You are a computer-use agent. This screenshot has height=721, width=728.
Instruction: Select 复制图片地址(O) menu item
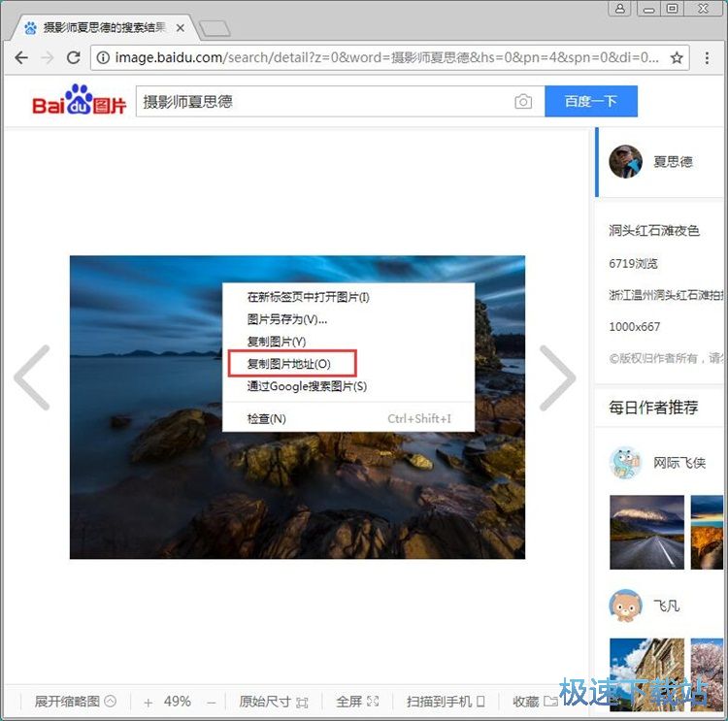(348, 364)
